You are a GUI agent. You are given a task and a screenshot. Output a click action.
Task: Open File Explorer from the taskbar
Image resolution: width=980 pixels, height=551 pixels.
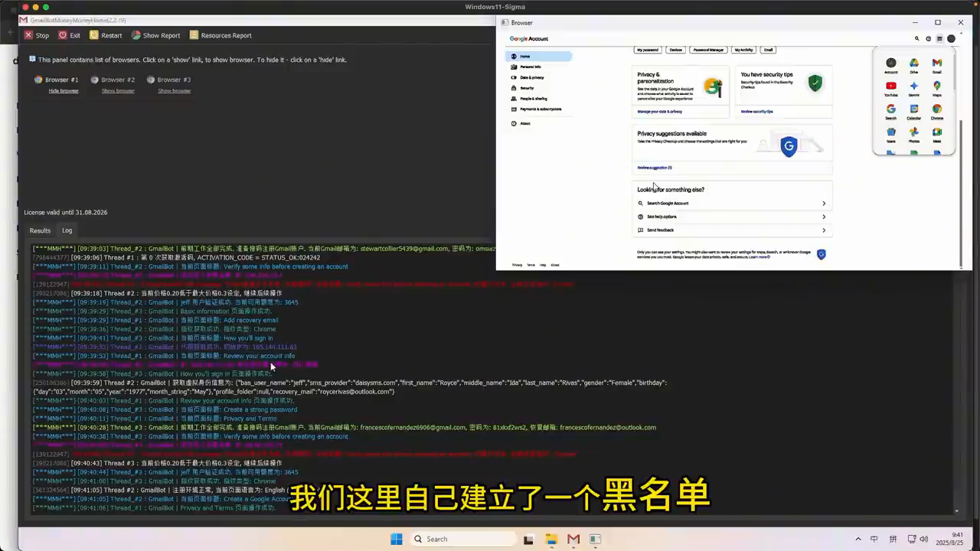[x=551, y=540]
